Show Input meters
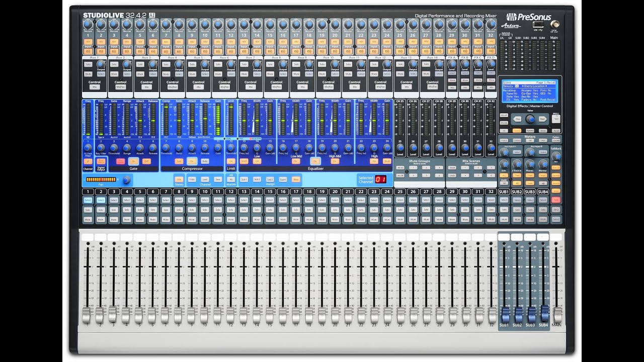Viewport: 644px width, 362px height. click(x=504, y=140)
